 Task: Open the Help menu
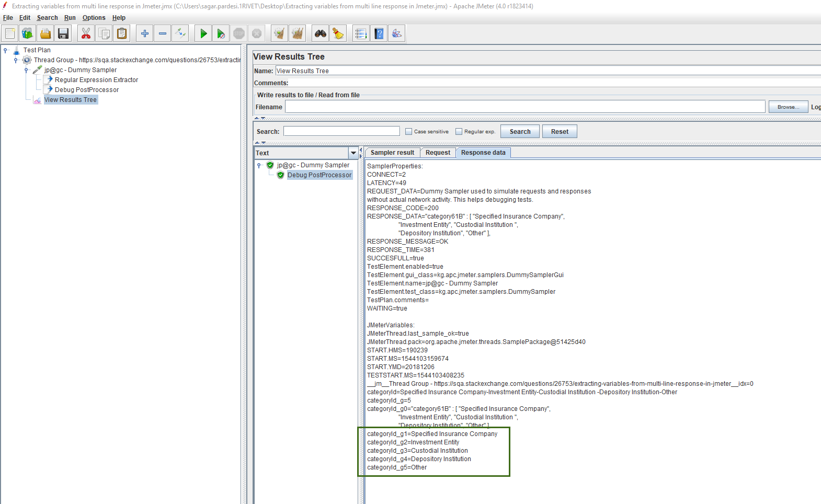[119, 18]
